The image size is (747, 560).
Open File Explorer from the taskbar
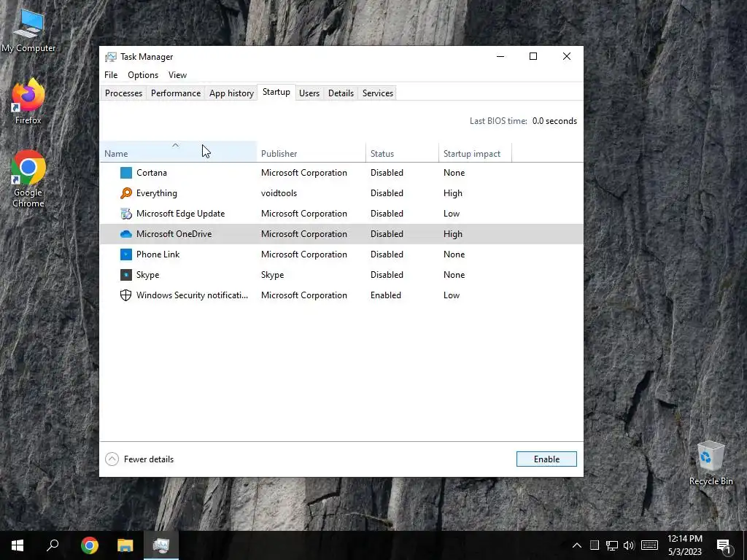pos(125,545)
